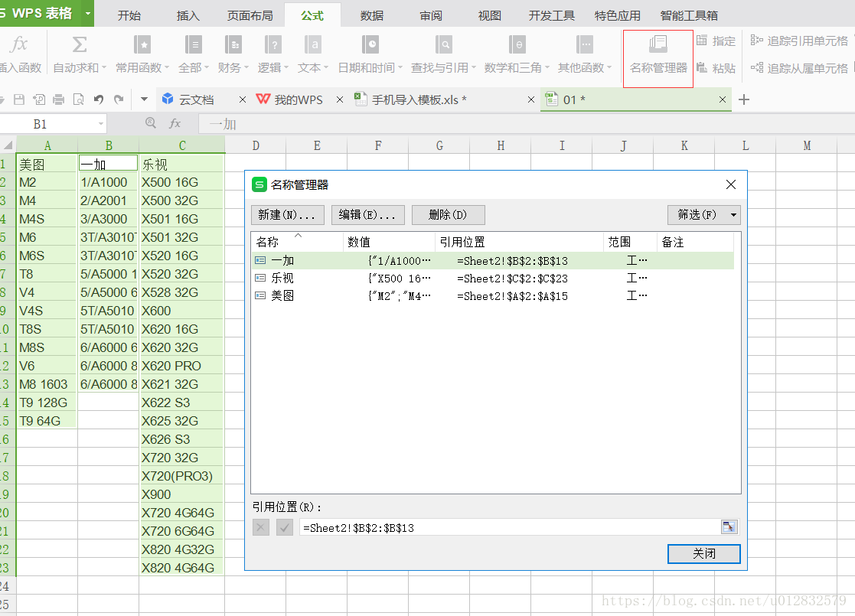Click the 新建(N)... button
Image resolution: width=855 pixels, height=616 pixels.
pos(287,215)
